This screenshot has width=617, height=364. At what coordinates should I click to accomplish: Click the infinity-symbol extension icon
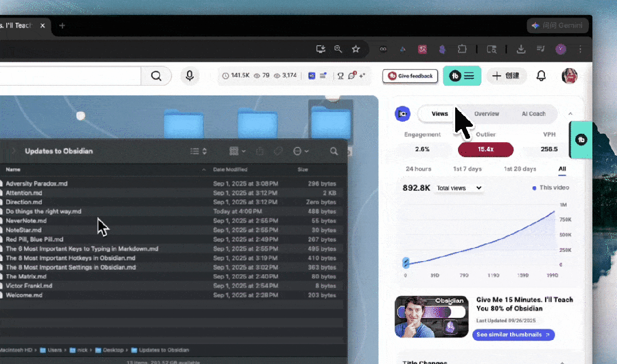[383, 49]
